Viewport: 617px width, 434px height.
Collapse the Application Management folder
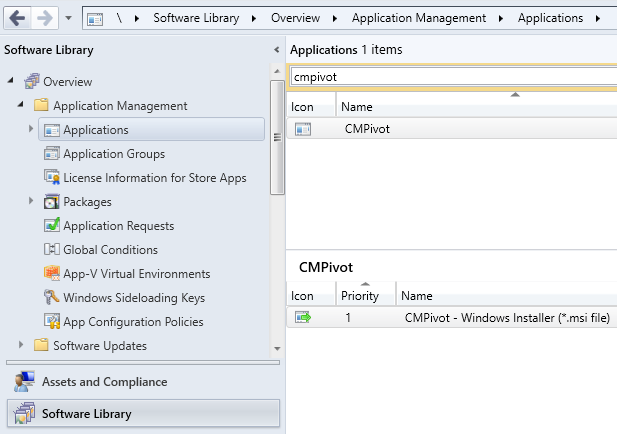click(x=21, y=105)
